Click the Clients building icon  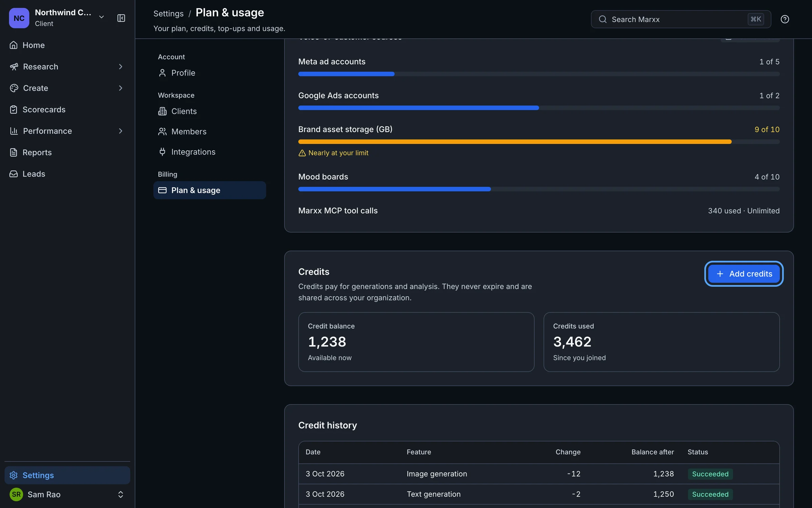click(162, 111)
